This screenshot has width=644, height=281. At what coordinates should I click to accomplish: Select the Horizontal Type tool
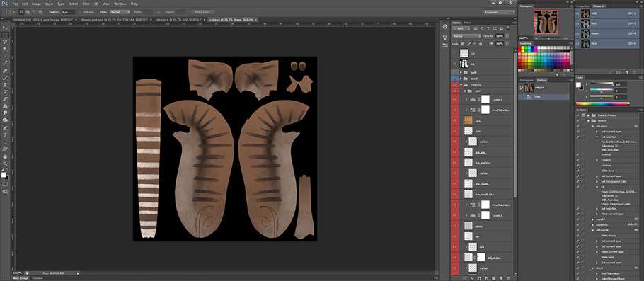click(x=6, y=134)
